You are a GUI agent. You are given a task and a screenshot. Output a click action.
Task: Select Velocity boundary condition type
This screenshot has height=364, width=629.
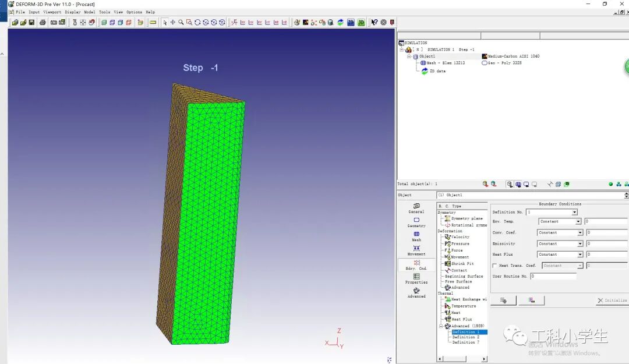pyautogui.click(x=457, y=237)
